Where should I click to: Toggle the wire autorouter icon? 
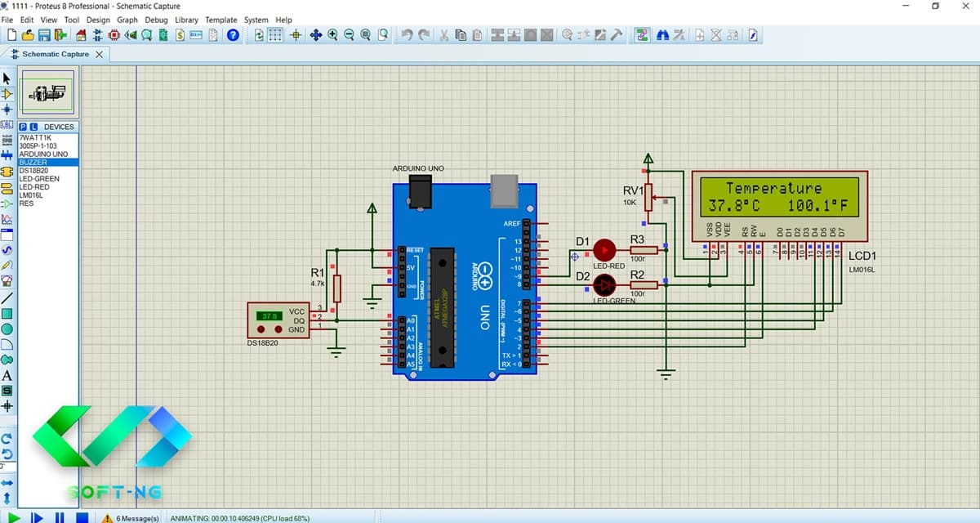coord(642,35)
